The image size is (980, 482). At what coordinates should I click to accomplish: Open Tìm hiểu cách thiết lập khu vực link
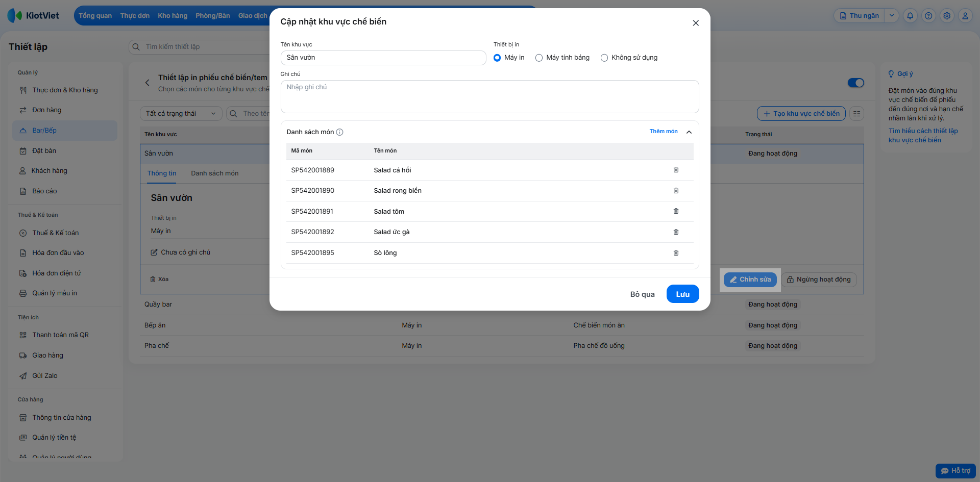923,136
